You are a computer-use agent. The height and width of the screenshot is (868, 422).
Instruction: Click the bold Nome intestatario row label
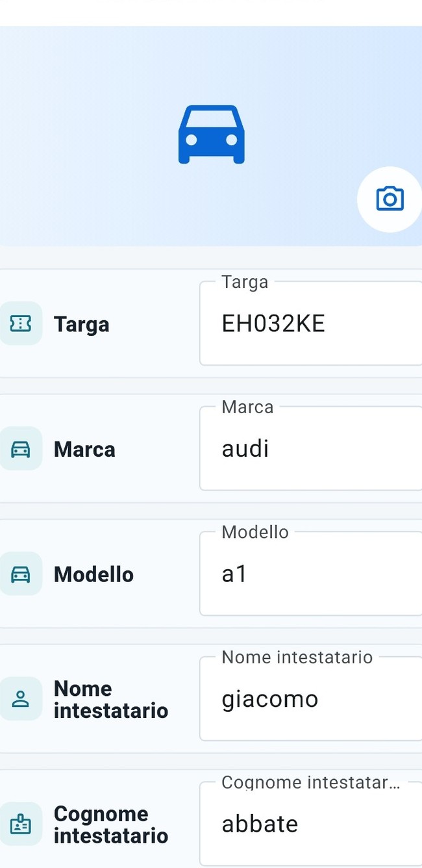pos(111,700)
